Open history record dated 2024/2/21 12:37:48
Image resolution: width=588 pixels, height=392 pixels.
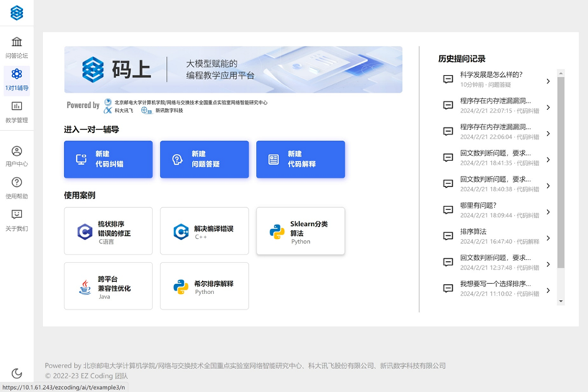tap(497, 263)
